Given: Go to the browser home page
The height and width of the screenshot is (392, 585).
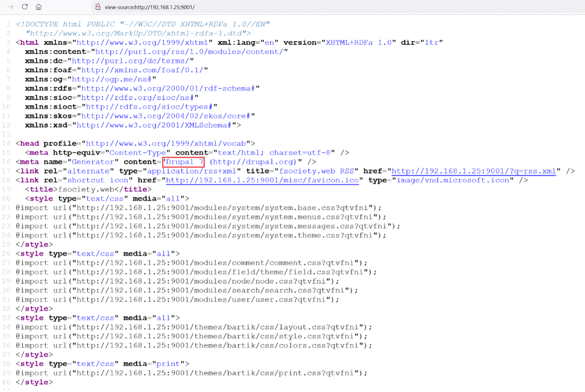Looking at the screenshot, I should pos(39,7).
